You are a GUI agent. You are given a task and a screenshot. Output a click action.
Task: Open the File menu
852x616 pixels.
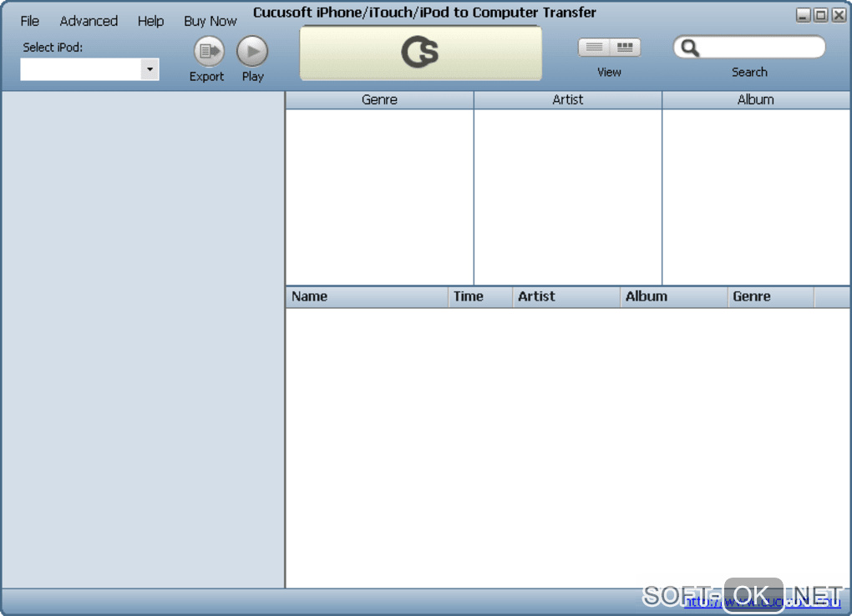click(30, 21)
